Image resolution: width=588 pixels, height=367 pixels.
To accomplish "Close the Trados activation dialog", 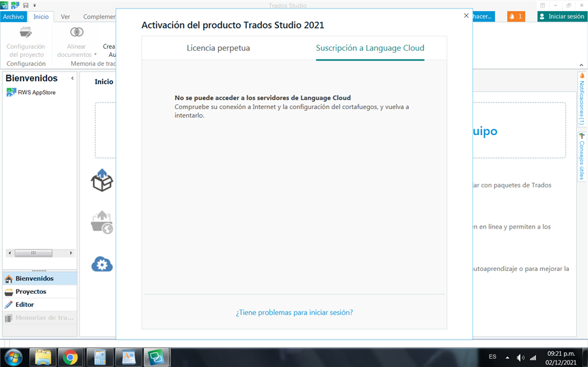I will click(x=466, y=16).
